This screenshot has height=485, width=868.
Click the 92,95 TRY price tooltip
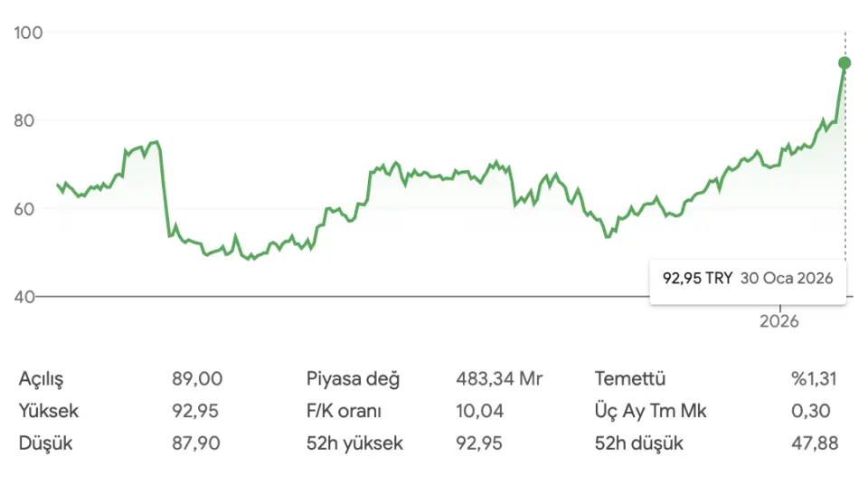tap(748, 279)
